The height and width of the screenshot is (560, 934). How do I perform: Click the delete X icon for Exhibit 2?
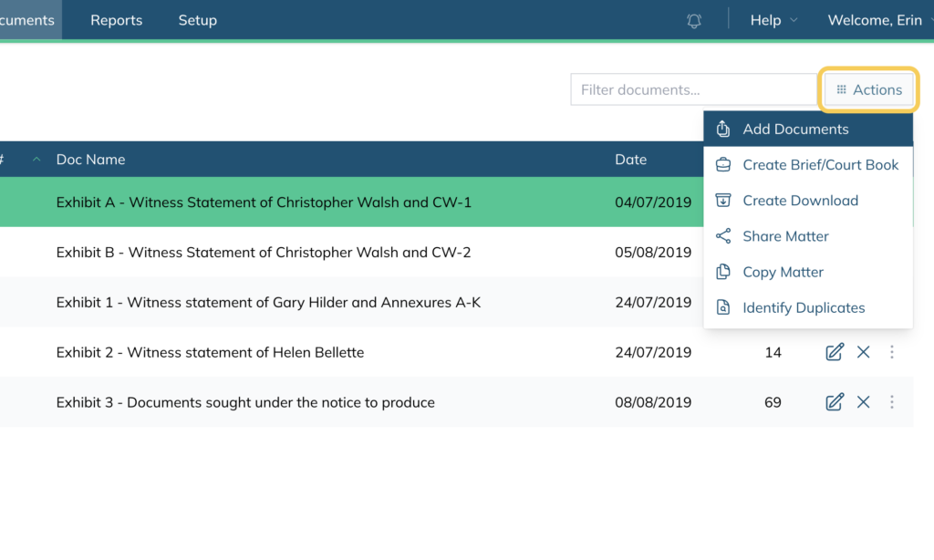[863, 352]
